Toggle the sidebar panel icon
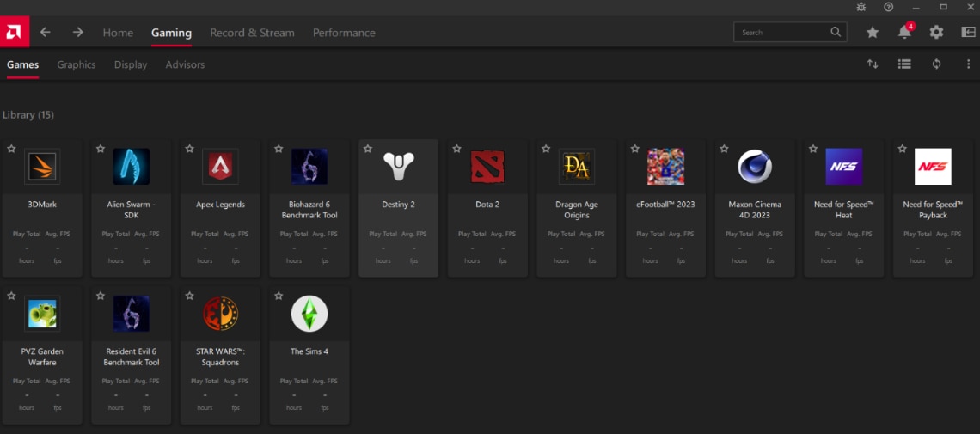Image resolution: width=980 pixels, height=434 pixels. coord(968,33)
